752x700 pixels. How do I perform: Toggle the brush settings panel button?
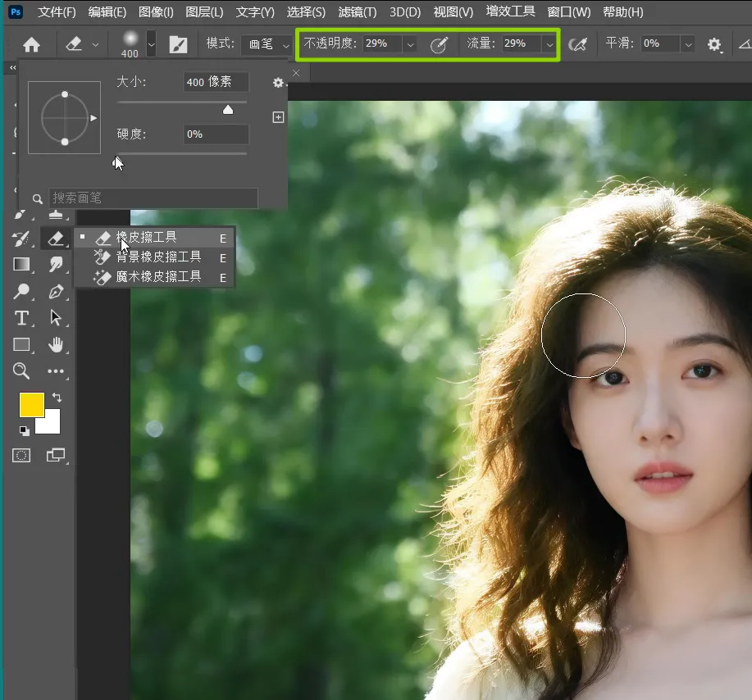pyautogui.click(x=178, y=44)
